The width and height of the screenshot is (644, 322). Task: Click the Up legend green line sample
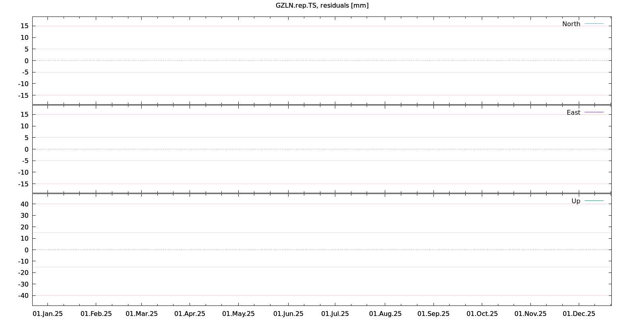click(x=594, y=201)
